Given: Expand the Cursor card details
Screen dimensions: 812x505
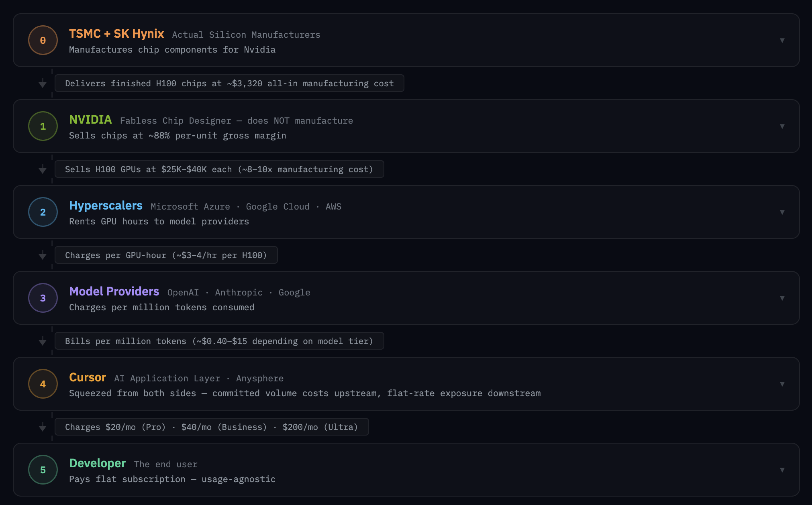Looking at the screenshot, I should point(782,384).
